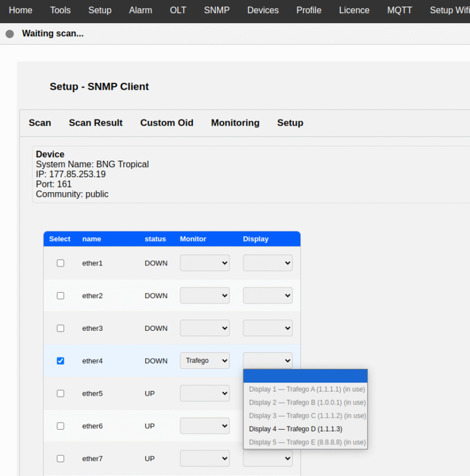470x476 pixels.
Task: Click the gray scan status indicator dot
Action: coord(10,34)
